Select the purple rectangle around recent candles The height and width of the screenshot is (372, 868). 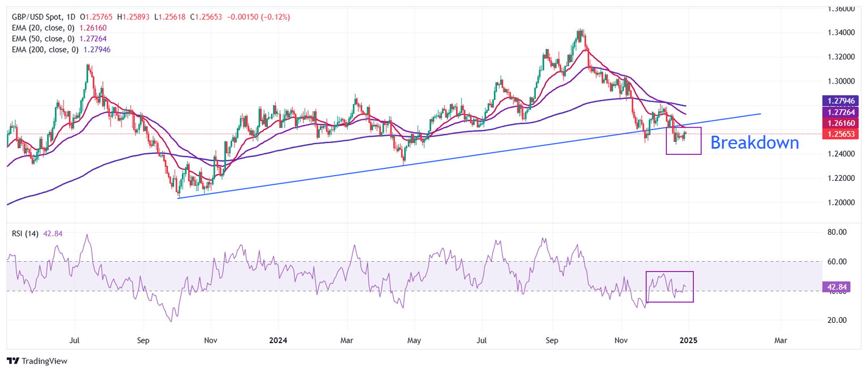point(683,140)
